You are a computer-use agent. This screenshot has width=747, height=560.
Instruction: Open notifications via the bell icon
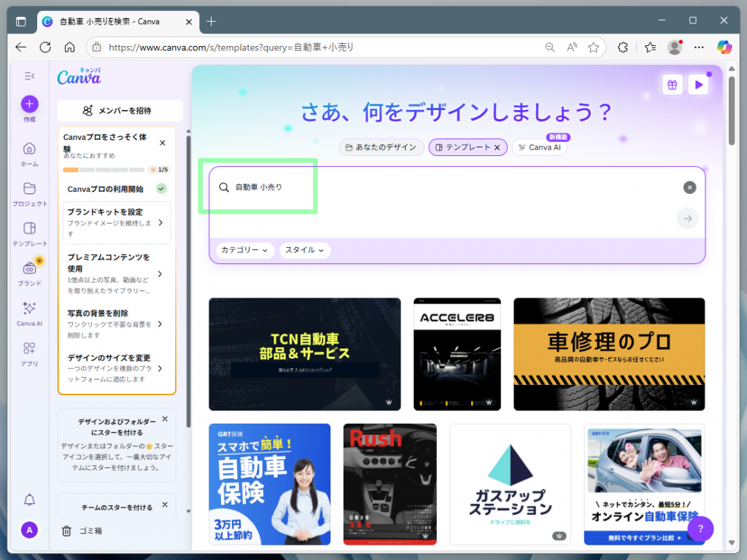[28, 500]
